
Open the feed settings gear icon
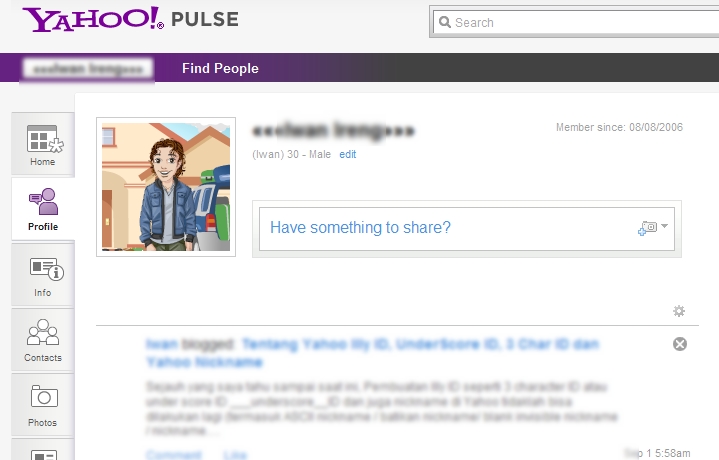[x=679, y=311]
